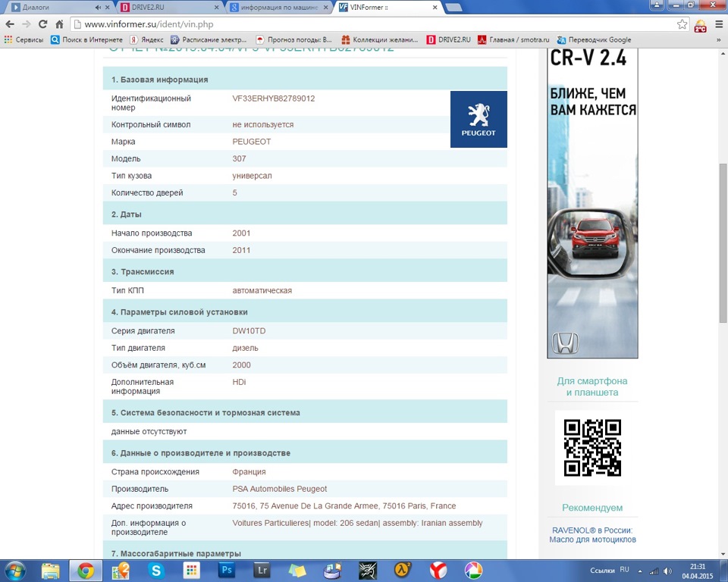Mute the Диалоги tab audio icon

[98, 8]
